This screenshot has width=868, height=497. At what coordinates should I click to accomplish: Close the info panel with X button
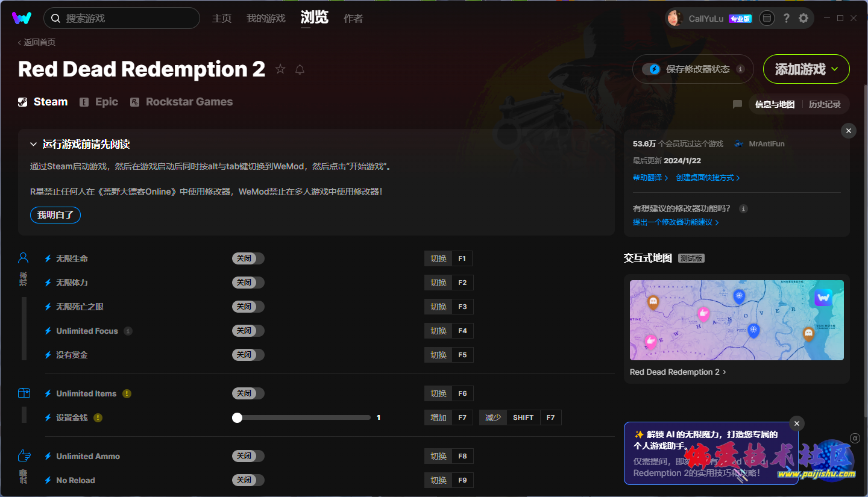849,131
